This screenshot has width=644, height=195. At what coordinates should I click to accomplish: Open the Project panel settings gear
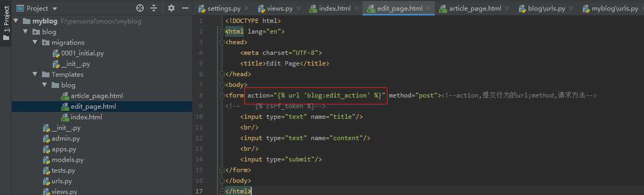point(171,8)
